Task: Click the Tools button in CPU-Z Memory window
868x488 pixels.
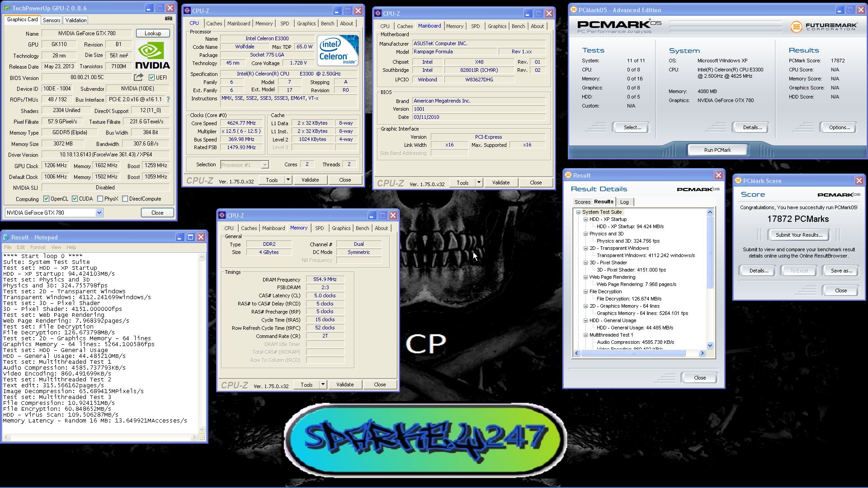Action: point(307,385)
